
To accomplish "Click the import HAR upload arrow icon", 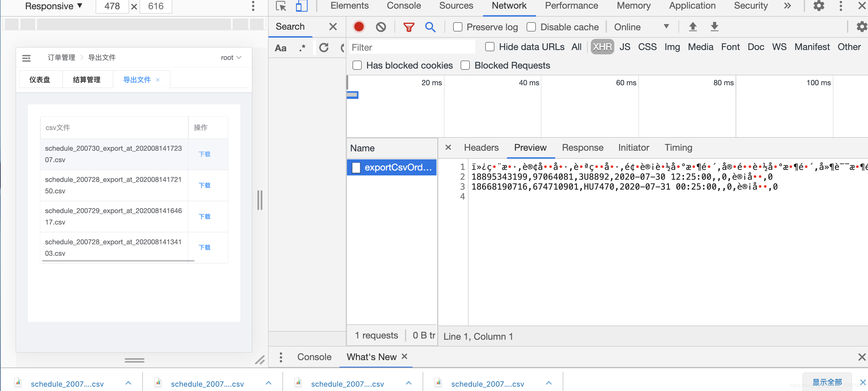I will point(692,27).
